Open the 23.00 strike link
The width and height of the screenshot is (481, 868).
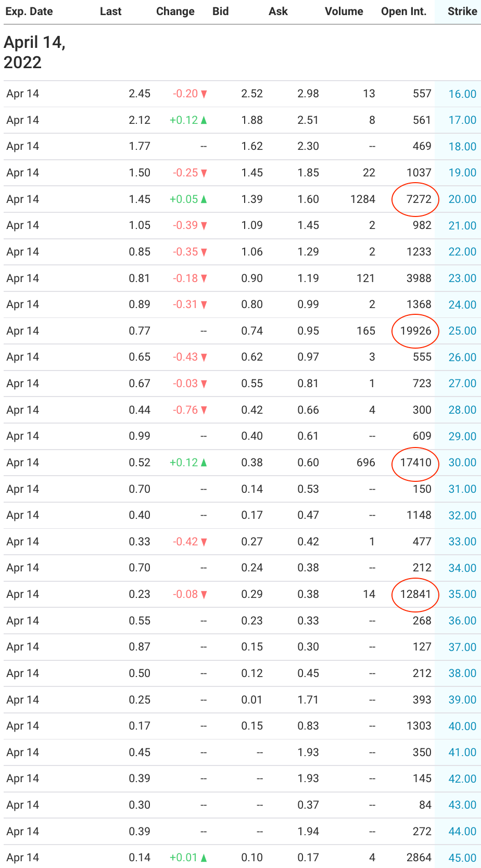[x=462, y=278]
